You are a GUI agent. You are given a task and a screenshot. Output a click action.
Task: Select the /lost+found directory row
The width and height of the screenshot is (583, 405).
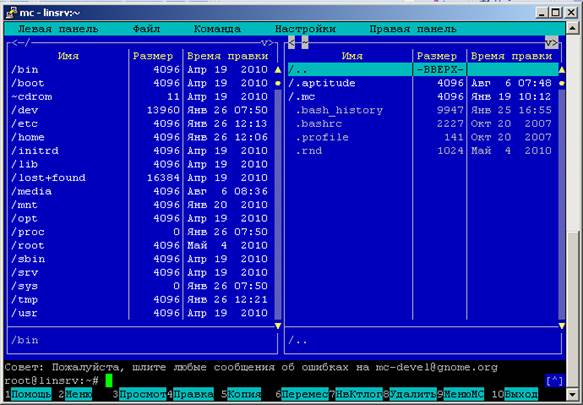coord(141,178)
